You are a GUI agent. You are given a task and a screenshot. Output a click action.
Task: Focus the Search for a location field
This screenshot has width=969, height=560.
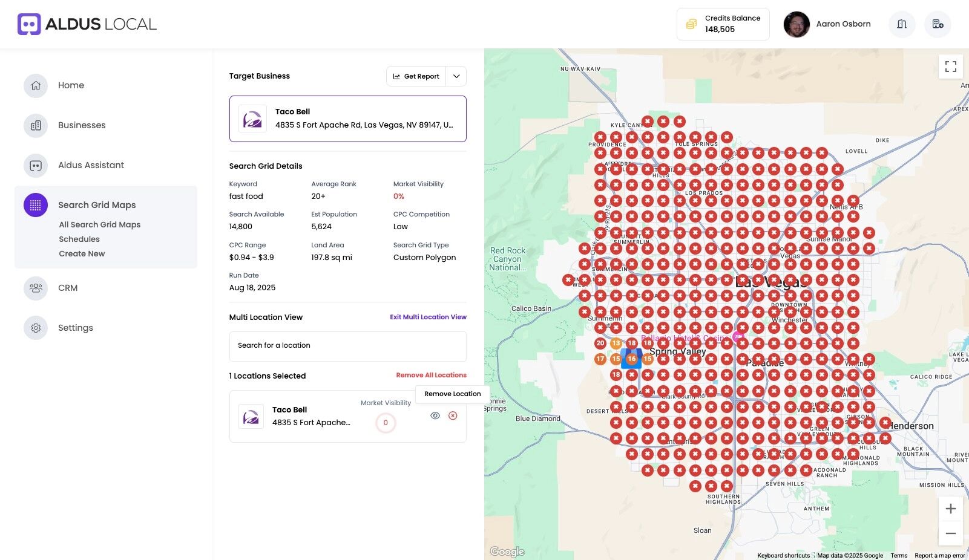pos(348,347)
